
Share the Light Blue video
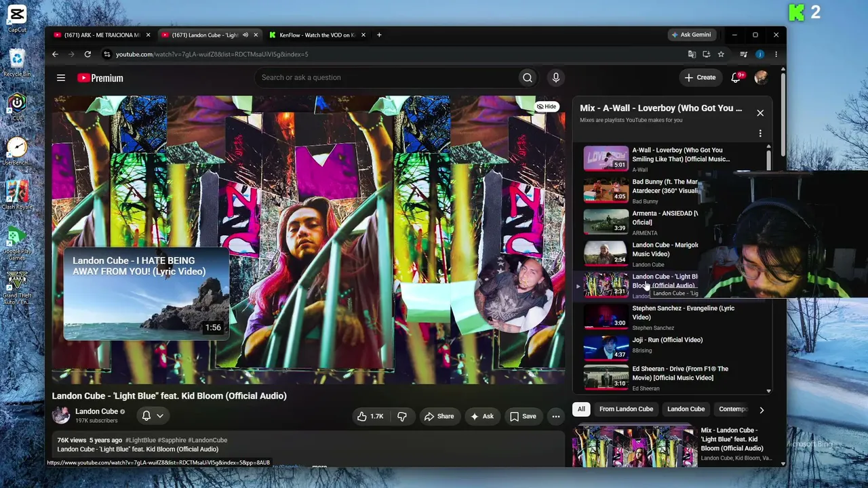tap(439, 416)
